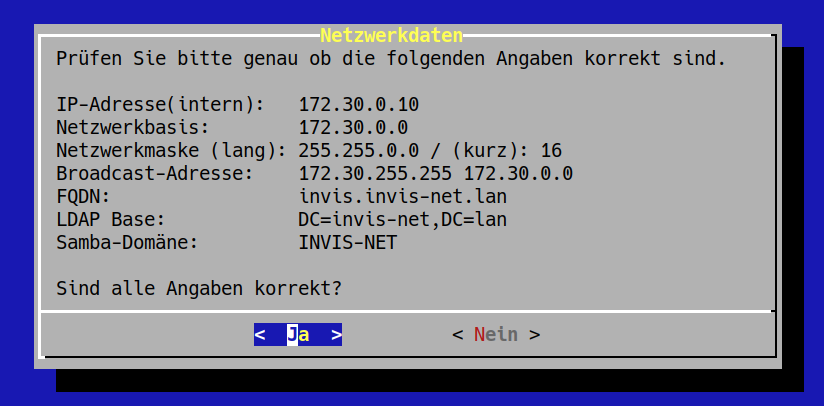The image size is (824, 406).
Task: Click the "Sind alle Angaben korrekt?" question
Action: (199, 288)
